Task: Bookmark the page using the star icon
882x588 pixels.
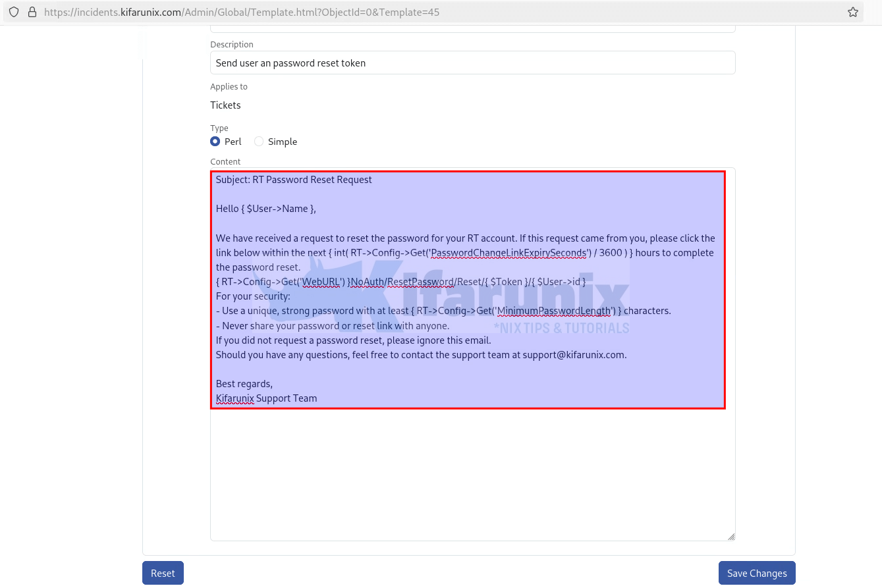Action: point(854,11)
